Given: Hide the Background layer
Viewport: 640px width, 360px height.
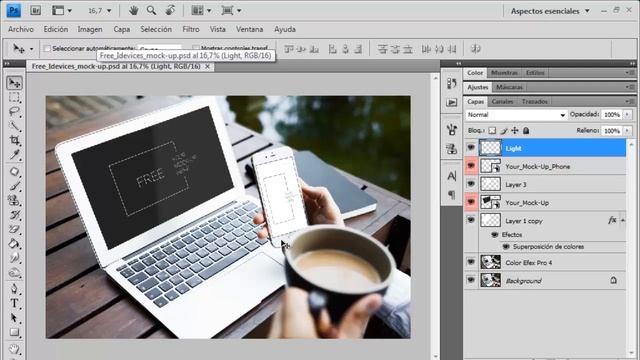Looking at the screenshot, I should click(471, 280).
